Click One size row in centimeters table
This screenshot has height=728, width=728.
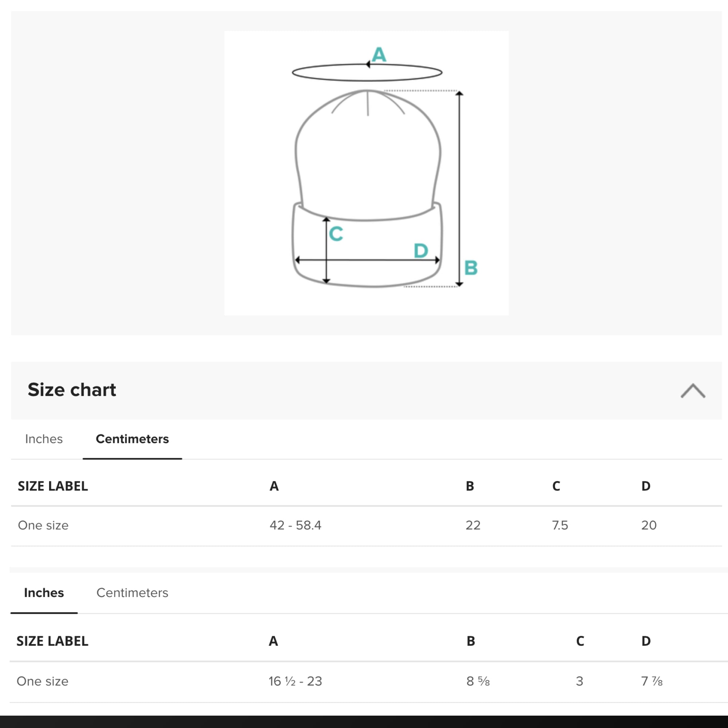(x=43, y=525)
